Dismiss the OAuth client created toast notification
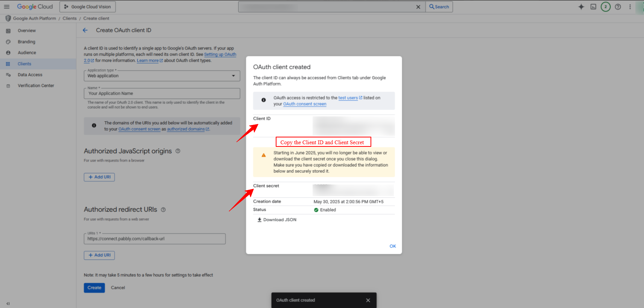Viewport: 644px width, 308px height. [x=368, y=300]
